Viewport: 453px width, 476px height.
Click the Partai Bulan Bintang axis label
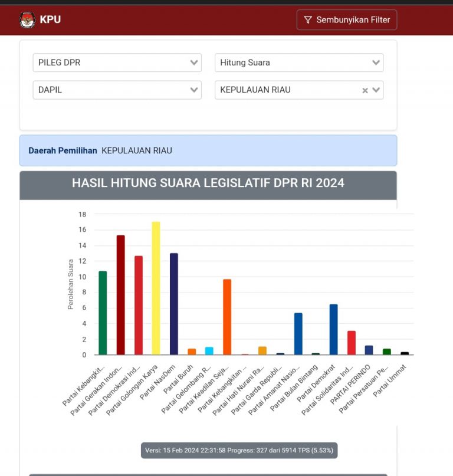coord(294,388)
